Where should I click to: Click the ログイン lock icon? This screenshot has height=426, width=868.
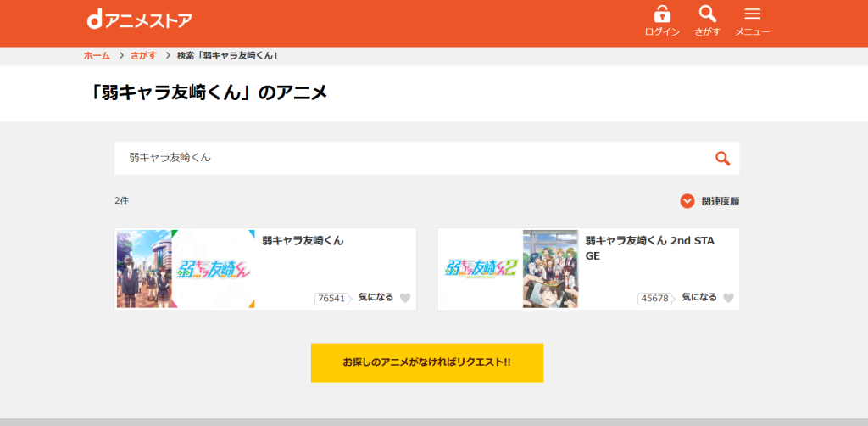pos(662,14)
